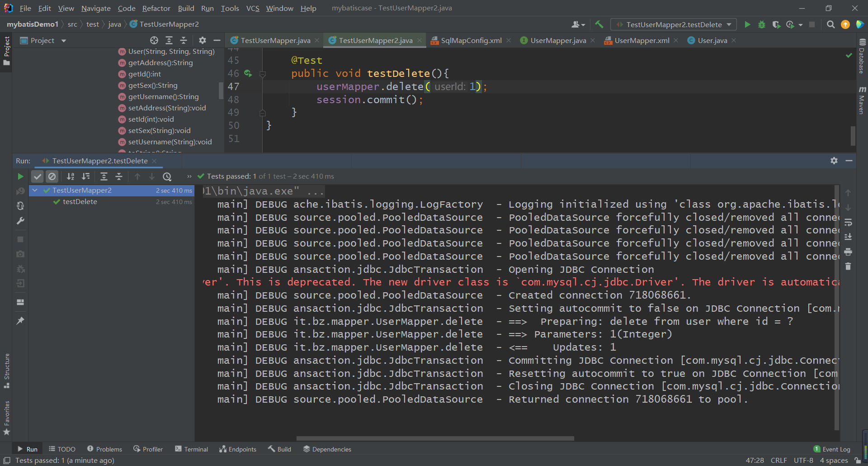This screenshot has height=466, width=868.
Task: Rerun tests with the green play icon
Action: click(20, 176)
